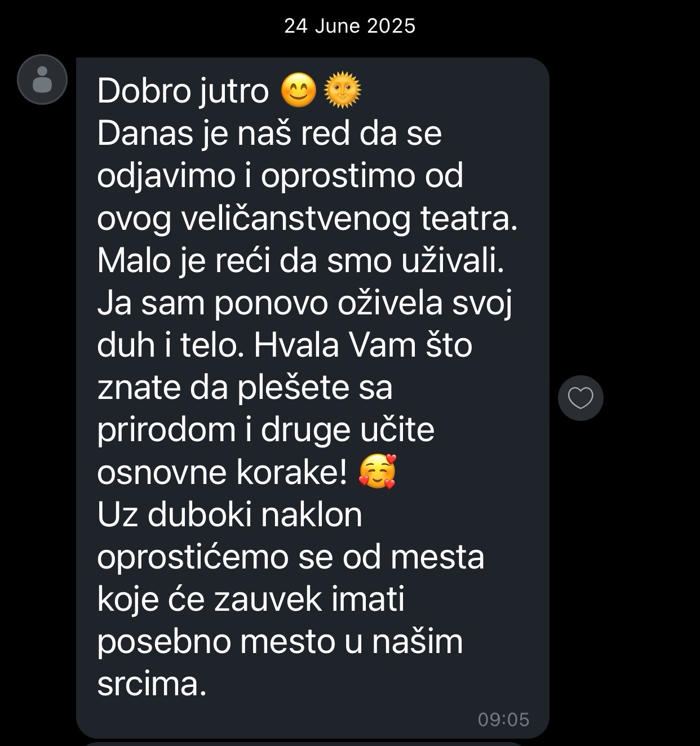Viewport: 700px width, 746px height.
Task: Click the word prirodom in the message
Action: (x=166, y=430)
